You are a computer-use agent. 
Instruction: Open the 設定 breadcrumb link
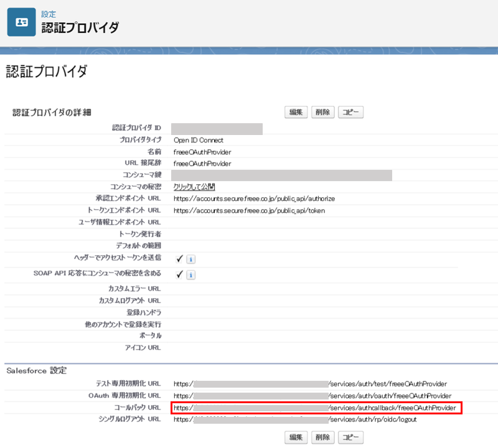[x=48, y=14]
